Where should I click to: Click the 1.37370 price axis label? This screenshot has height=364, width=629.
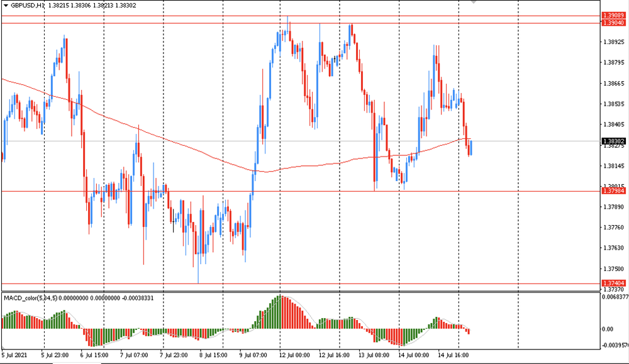(x=614, y=289)
